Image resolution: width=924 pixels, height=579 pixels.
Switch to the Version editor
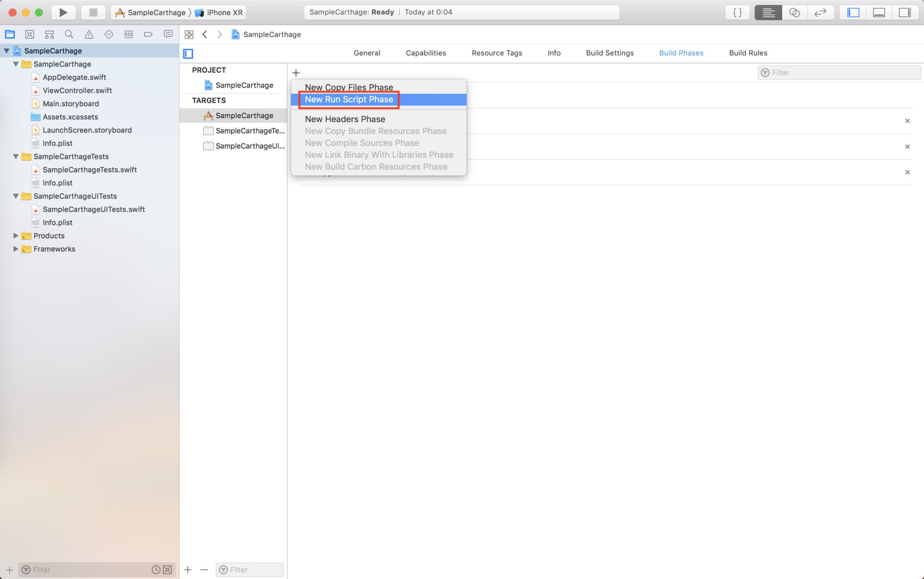click(x=820, y=13)
